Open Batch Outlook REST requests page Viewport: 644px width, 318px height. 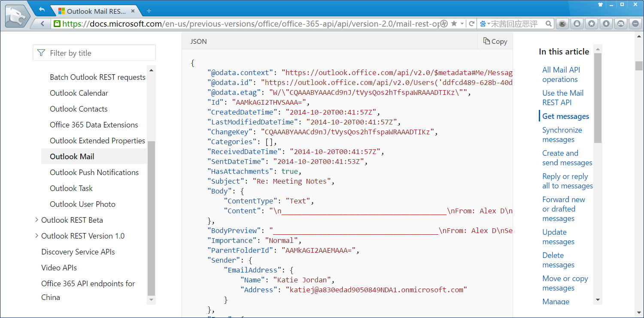pyautogui.click(x=97, y=77)
